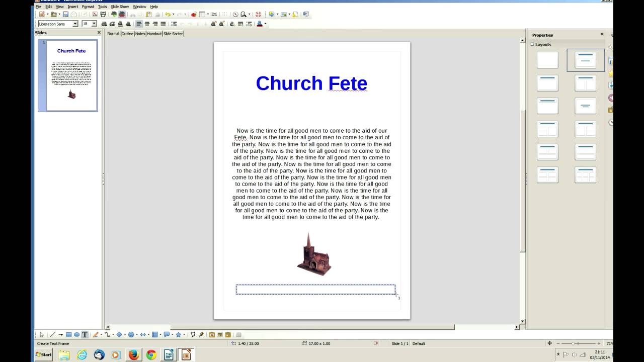This screenshot has width=644, height=362.
Task: Switch to the Handout tab
Action: (154, 34)
